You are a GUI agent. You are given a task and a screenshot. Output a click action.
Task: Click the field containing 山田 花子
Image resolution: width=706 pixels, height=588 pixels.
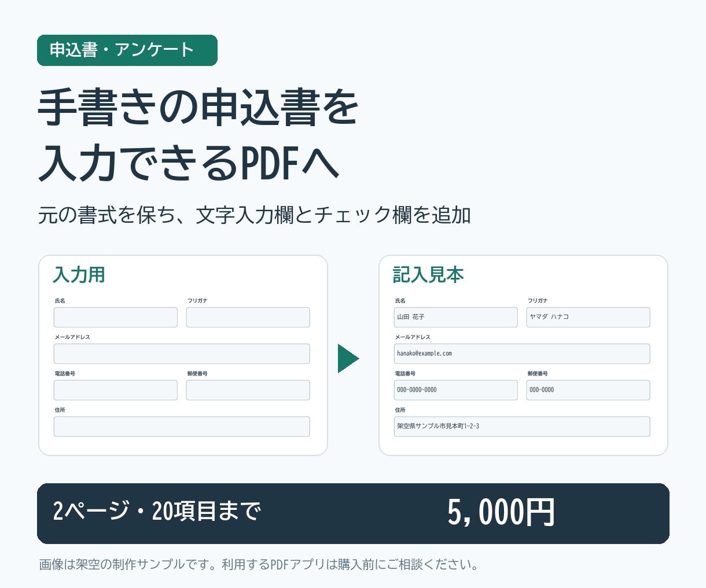point(456,317)
